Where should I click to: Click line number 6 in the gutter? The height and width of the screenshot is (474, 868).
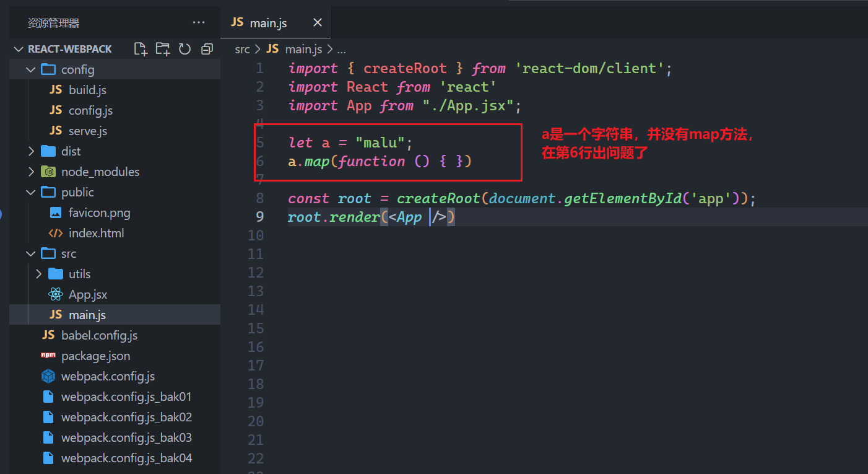(260, 161)
